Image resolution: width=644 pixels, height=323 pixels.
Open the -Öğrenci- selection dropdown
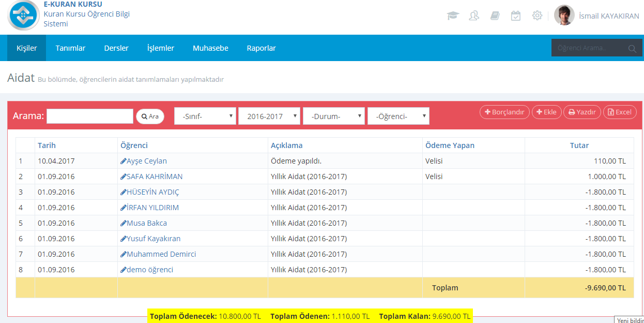pyautogui.click(x=398, y=116)
